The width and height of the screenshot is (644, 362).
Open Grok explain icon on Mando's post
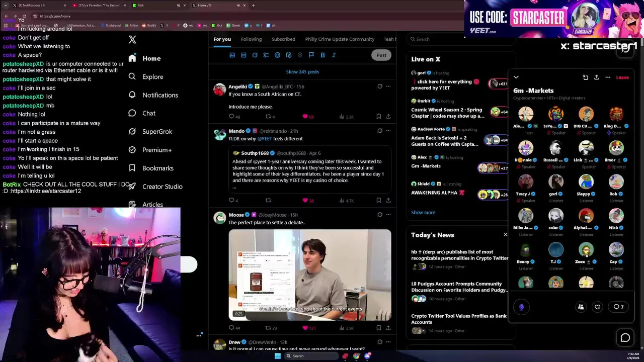click(x=380, y=131)
